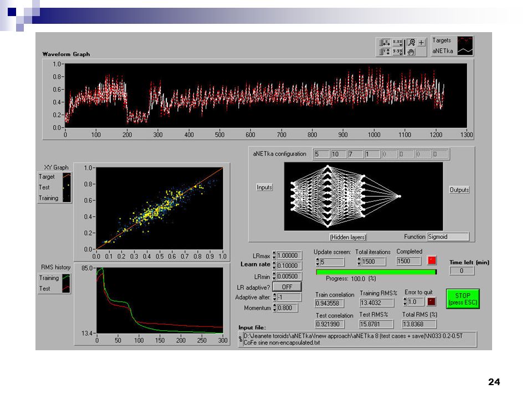Screen dimensions: 532x399
Task: Click the Update screen stepper arrows
Action: [318, 262]
